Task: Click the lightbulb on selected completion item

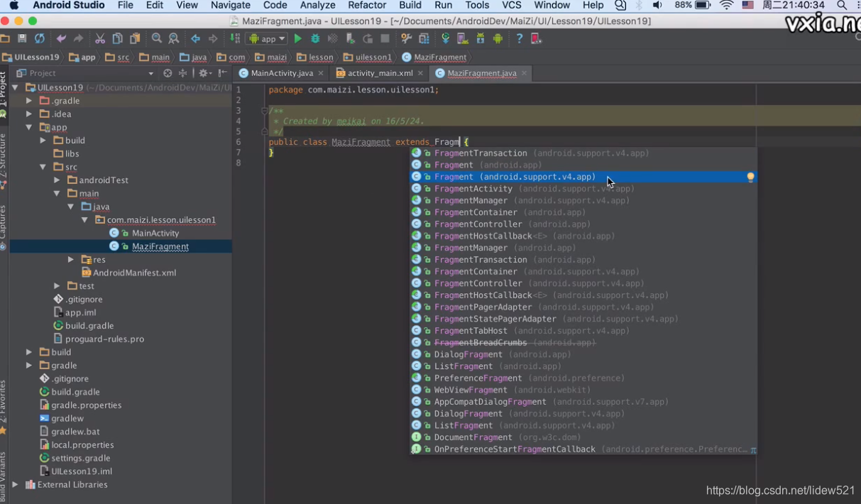Action: pyautogui.click(x=750, y=177)
